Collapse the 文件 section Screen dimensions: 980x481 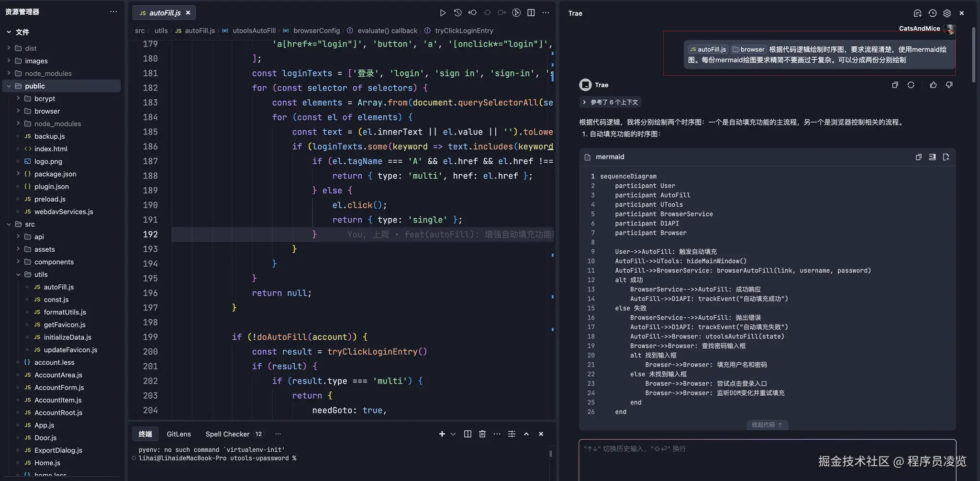(x=9, y=32)
